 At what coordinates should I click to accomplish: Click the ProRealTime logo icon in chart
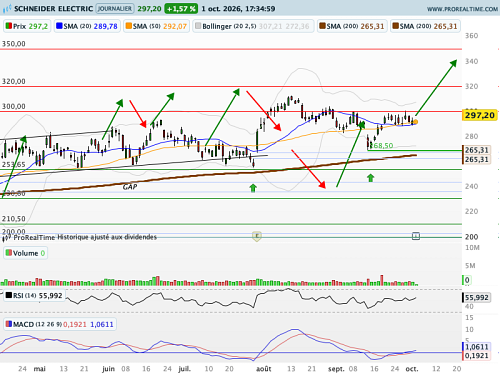pos(6,238)
